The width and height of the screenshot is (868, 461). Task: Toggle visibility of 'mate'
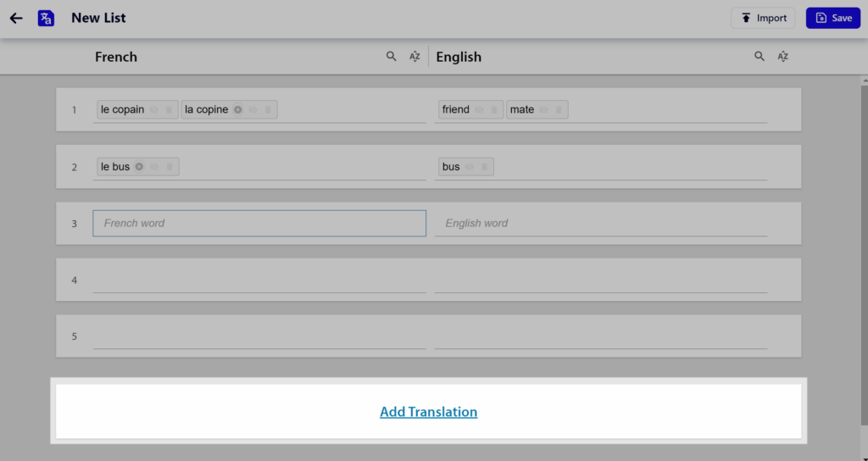(543, 109)
